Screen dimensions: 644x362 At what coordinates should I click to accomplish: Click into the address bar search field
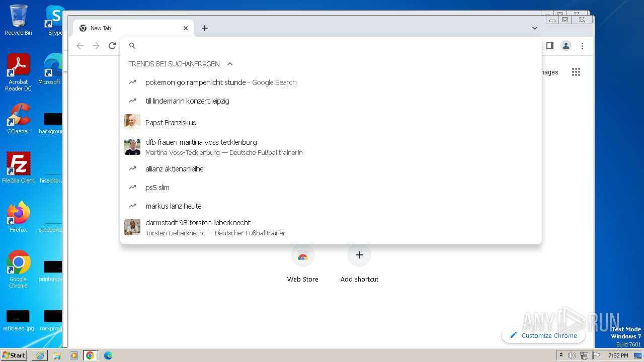click(x=331, y=46)
